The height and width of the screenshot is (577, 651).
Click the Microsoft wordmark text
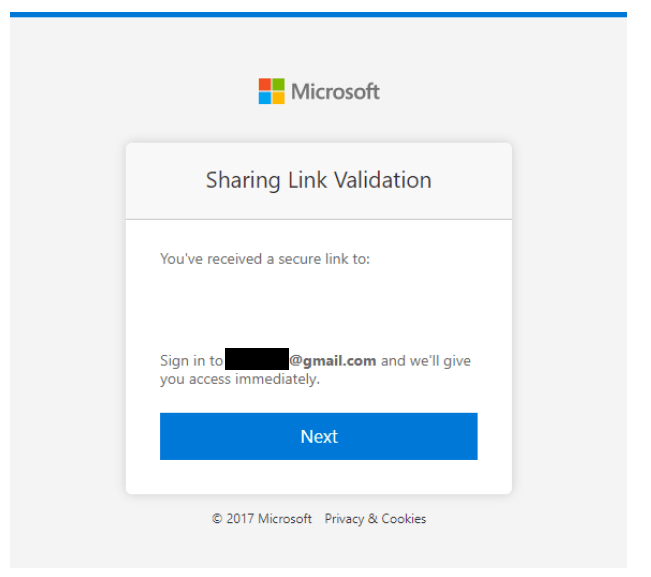[x=335, y=92]
